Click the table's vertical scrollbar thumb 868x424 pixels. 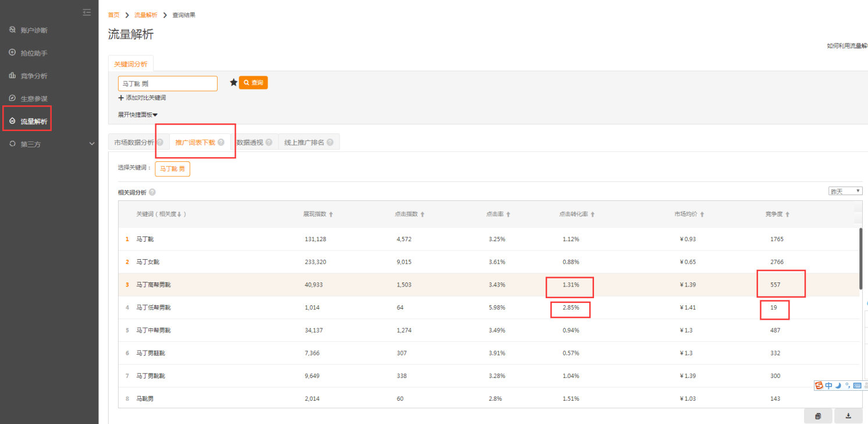pos(861,258)
